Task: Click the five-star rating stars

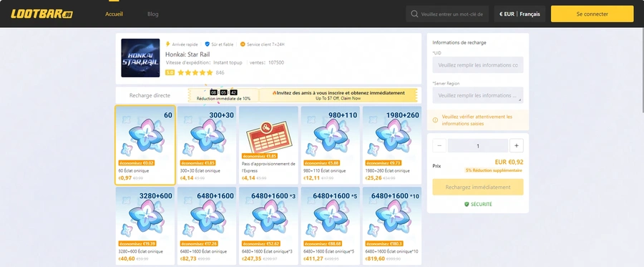Action: point(195,73)
